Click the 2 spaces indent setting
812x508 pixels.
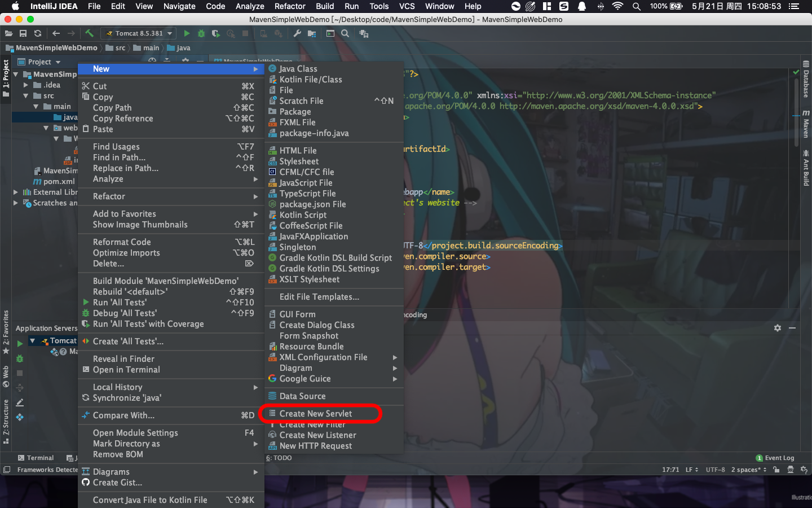[x=749, y=470]
